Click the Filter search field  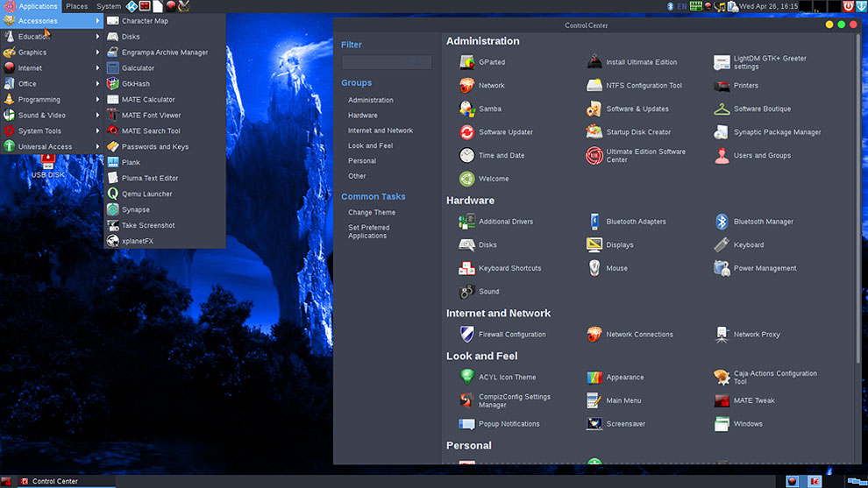387,62
